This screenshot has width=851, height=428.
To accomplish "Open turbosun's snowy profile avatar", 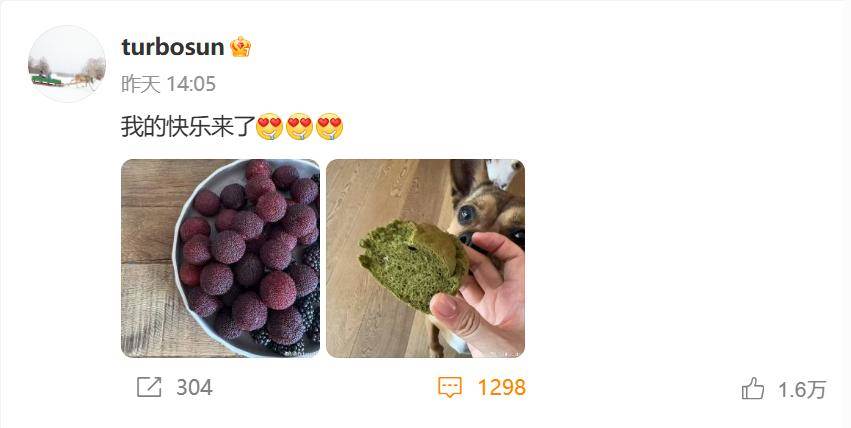I will pos(67,63).
